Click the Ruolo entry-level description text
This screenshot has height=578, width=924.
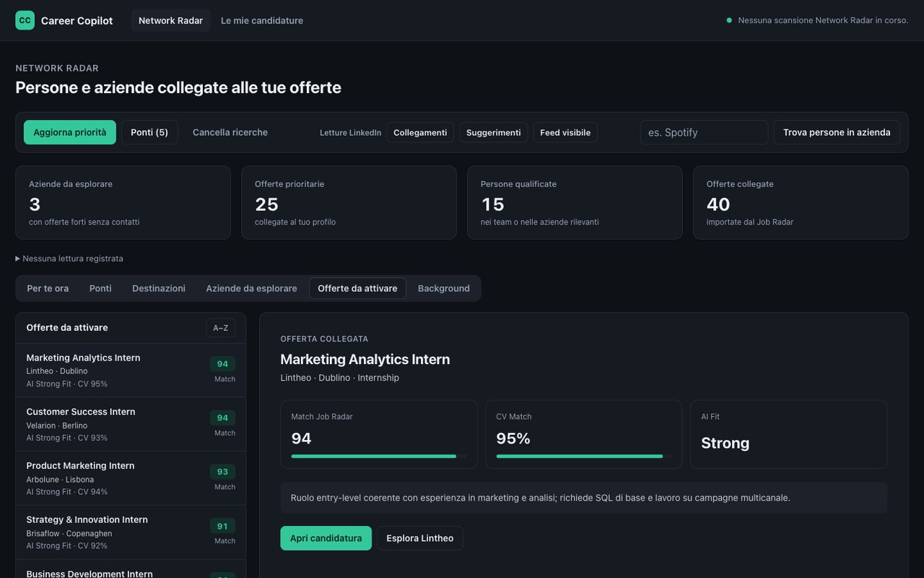pyautogui.click(x=541, y=498)
